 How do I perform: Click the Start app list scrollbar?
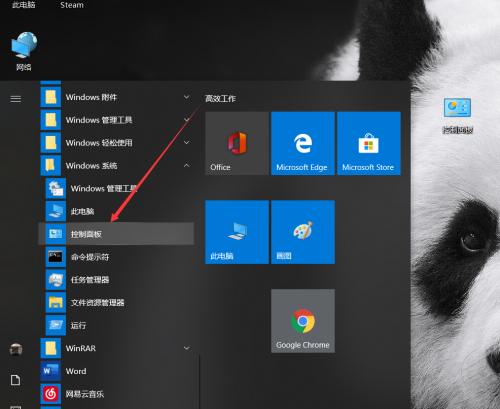pos(199,382)
